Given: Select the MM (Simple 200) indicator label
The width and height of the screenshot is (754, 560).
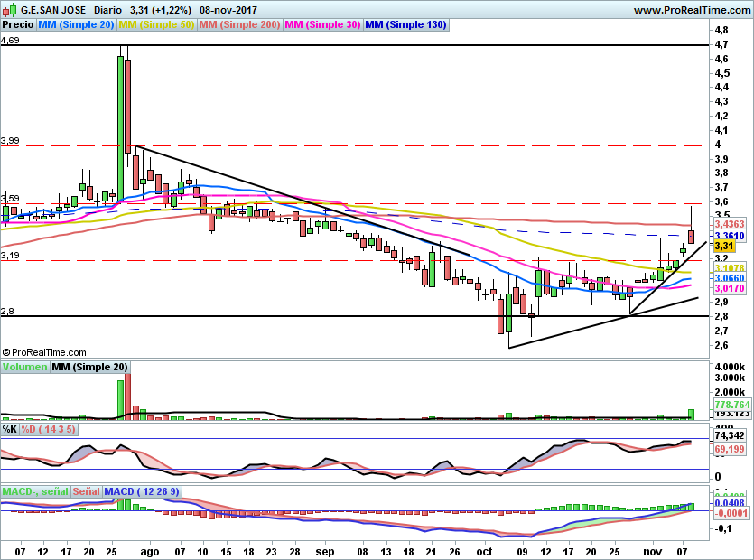Looking at the screenshot, I should click(240, 25).
